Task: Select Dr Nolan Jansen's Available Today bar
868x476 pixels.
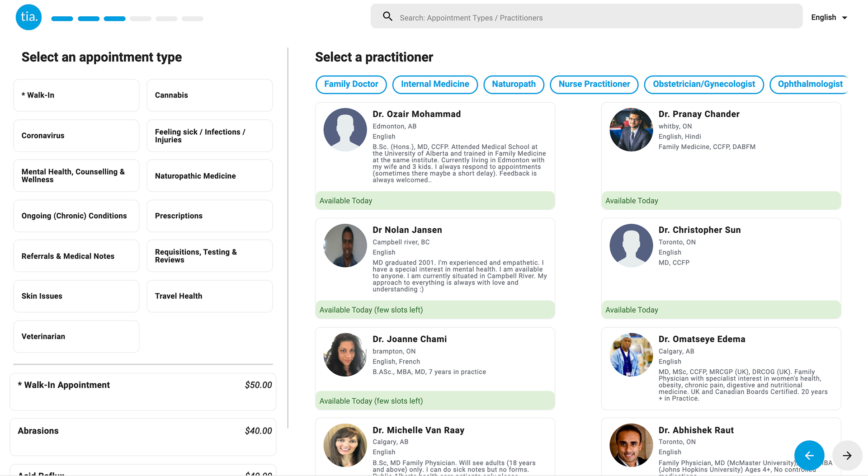Action: [435, 310]
